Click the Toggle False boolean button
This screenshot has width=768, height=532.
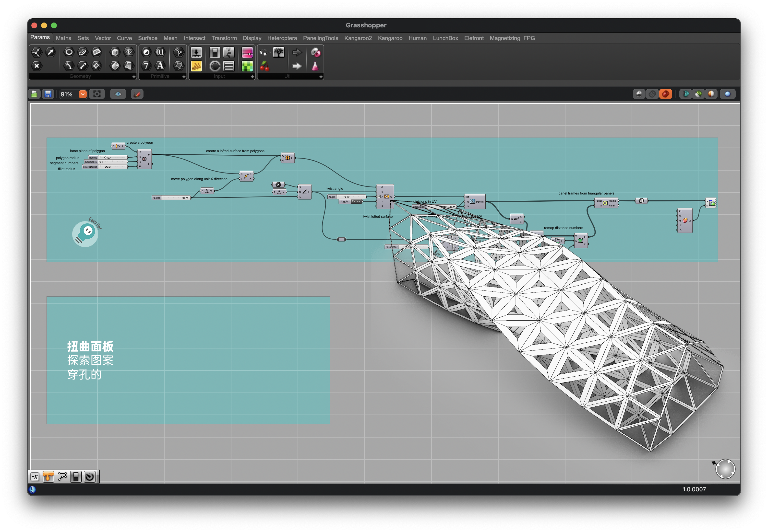[356, 202]
